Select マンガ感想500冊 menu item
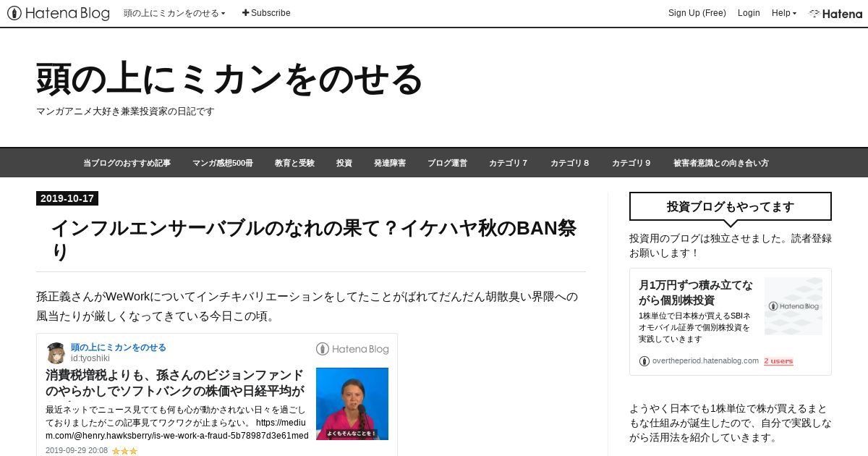Image resolution: width=868 pixels, height=456 pixels. coord(223,163)
